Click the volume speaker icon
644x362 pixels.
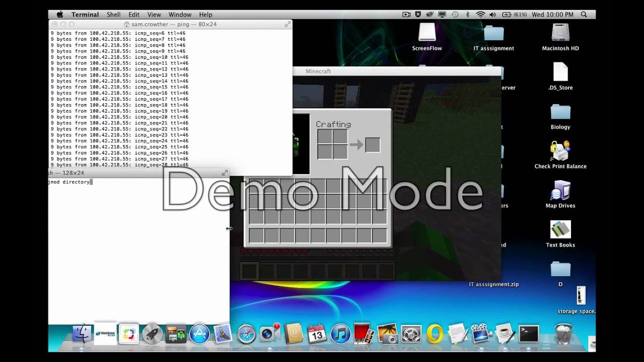(492, 15)
